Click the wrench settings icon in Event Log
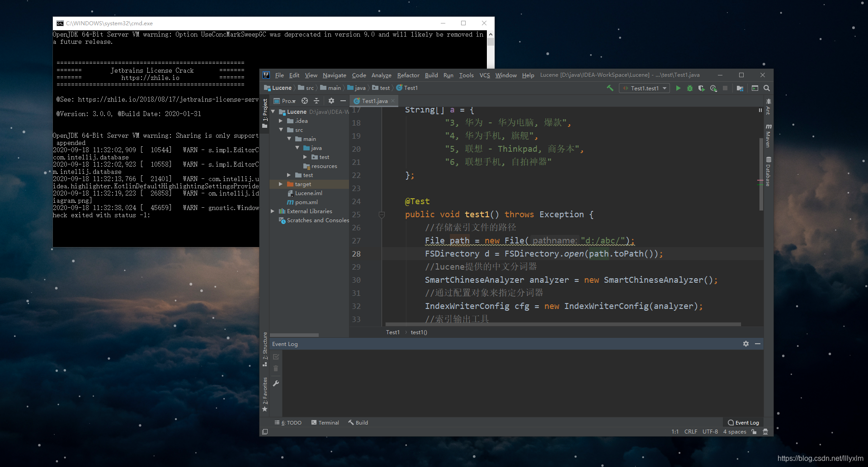The width and height of the screenshot is (868, 467). [276, 383]
